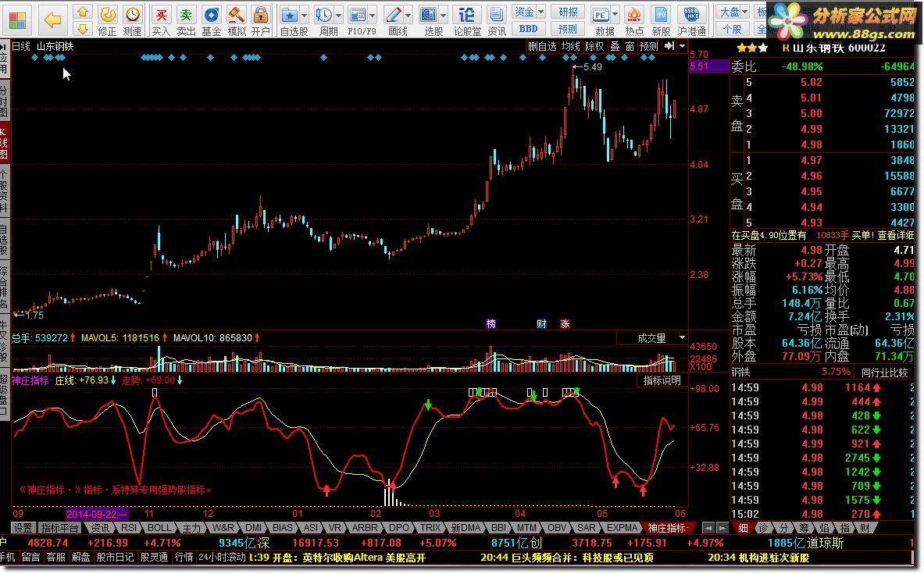The image size is (924, 574).
Task: Open the 新股 IPO icon
Action: [x=662, y=14]
